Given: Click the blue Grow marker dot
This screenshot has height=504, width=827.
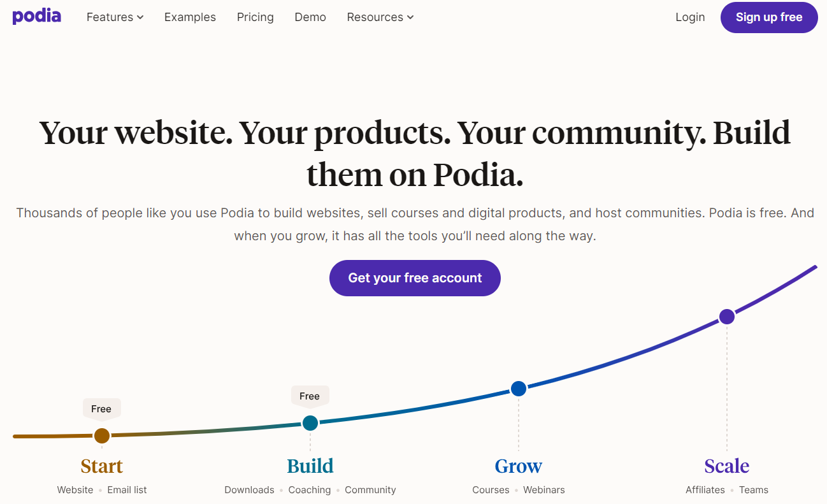Looking at the screenshot, I should tap(519, 389).
